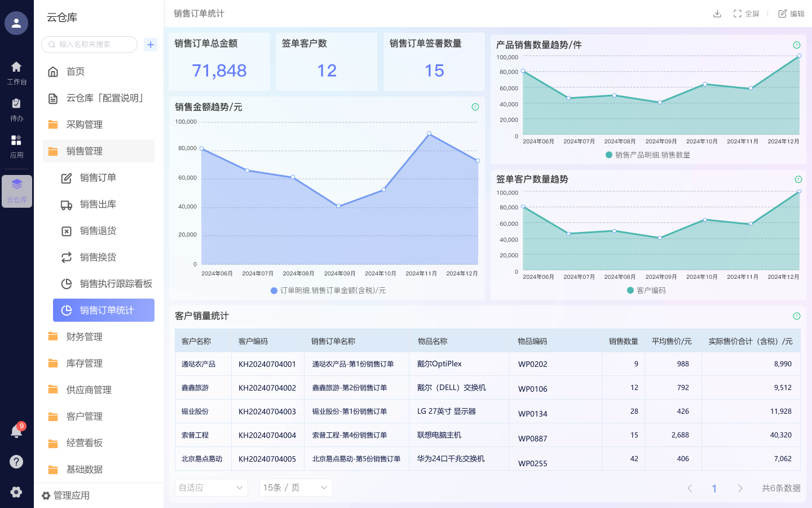The height and width of the screenshot is (508, 812).
Task: Toggle legend 订单明细.销售订单金额(含税)/元
Action: 328,291
